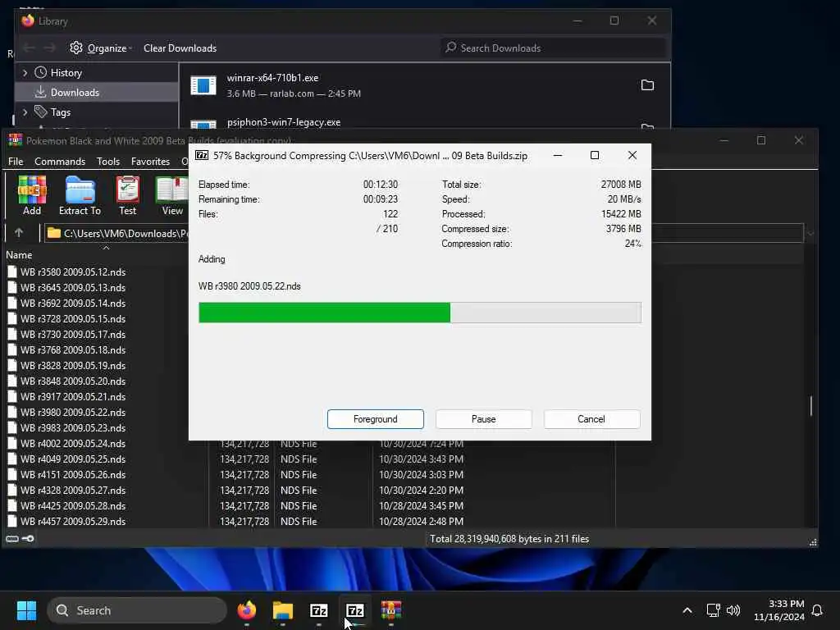Click the View toolbar icon in WinRAR

tap(172, 195)
